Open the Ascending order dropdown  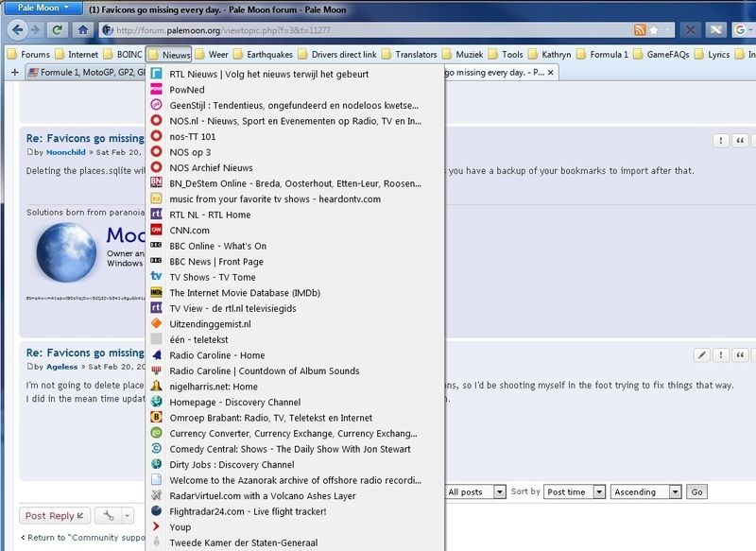(x=646, y=491)
